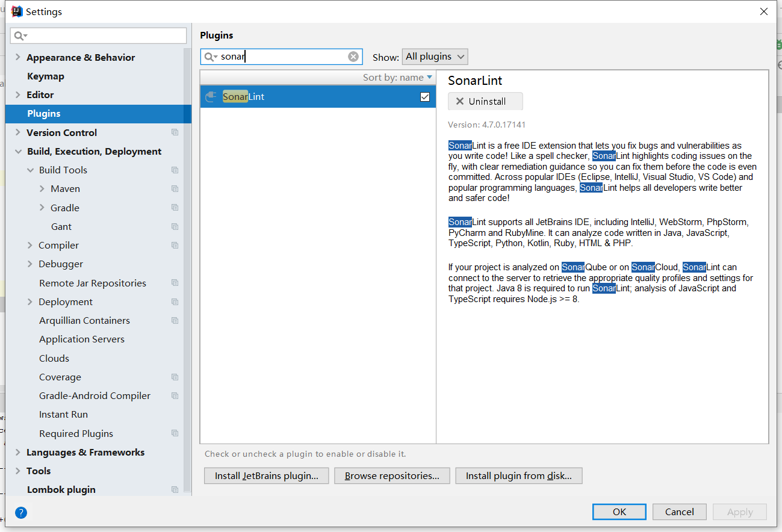Expand the Compiler settings node
782x532 pixels.
pos(30,245)
